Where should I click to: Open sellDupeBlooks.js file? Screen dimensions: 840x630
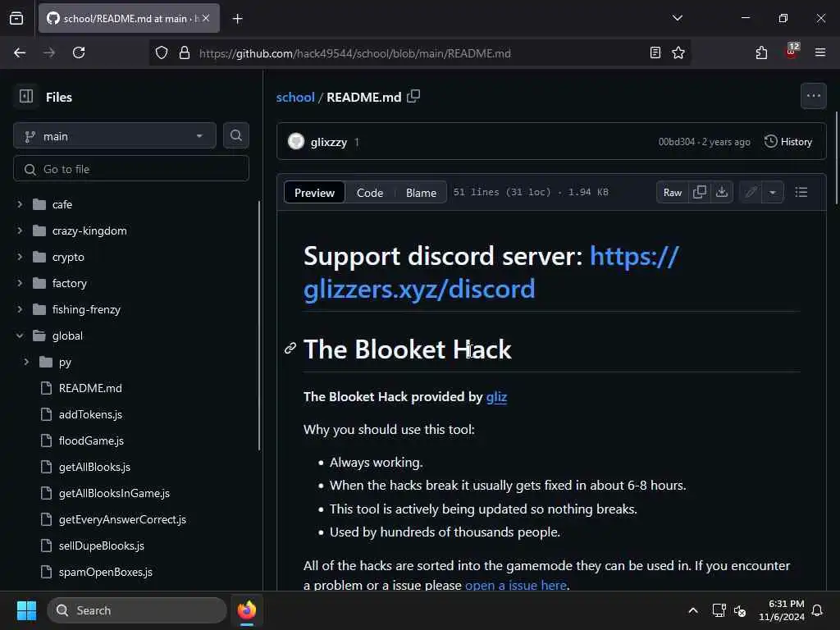point(101,546)
